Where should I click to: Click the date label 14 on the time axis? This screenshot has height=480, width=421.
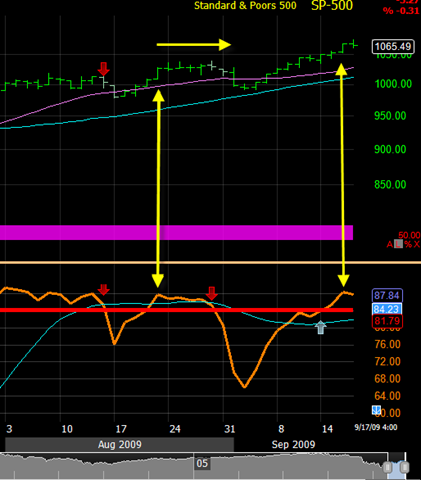[327, 429]
